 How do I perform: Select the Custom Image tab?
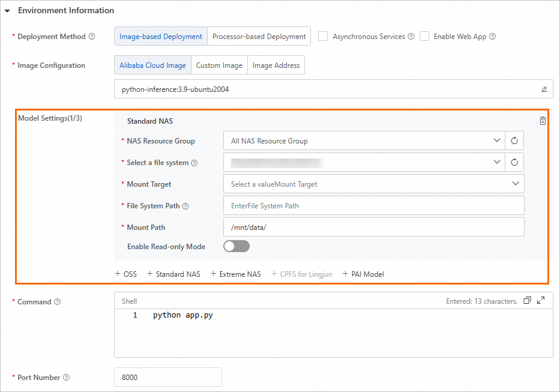click(219, 65)
